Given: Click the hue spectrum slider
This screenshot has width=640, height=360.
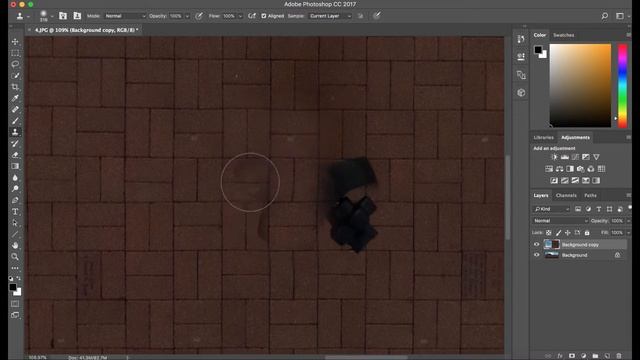Looking at the screenshot, I should click(x=622, y=86).
